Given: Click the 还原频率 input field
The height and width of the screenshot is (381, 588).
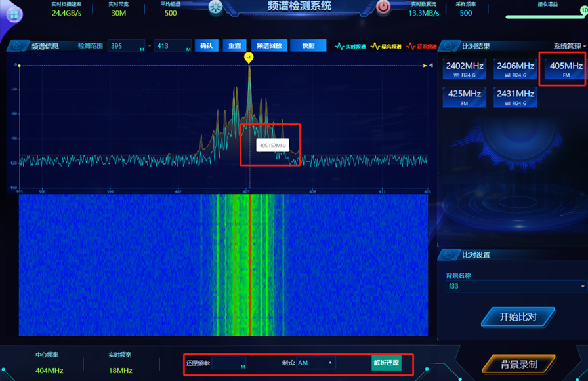Looking at the screenshot, I should click(x=229, y=363).
